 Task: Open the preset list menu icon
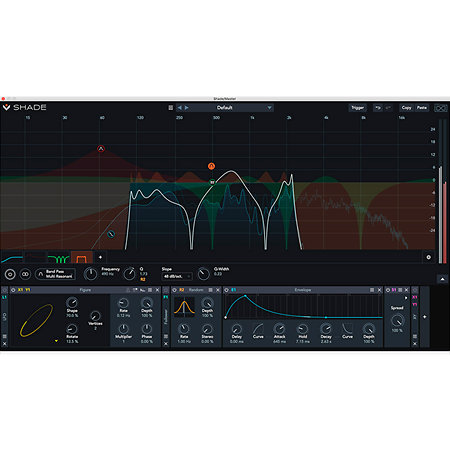[171, 108]
